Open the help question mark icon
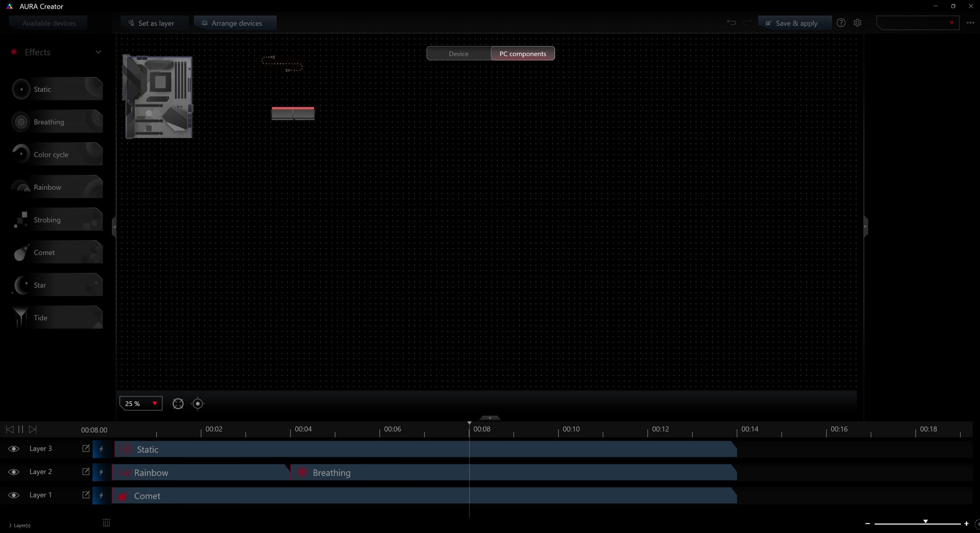Viewport: 980px width, 533px height. coord(841,23)
